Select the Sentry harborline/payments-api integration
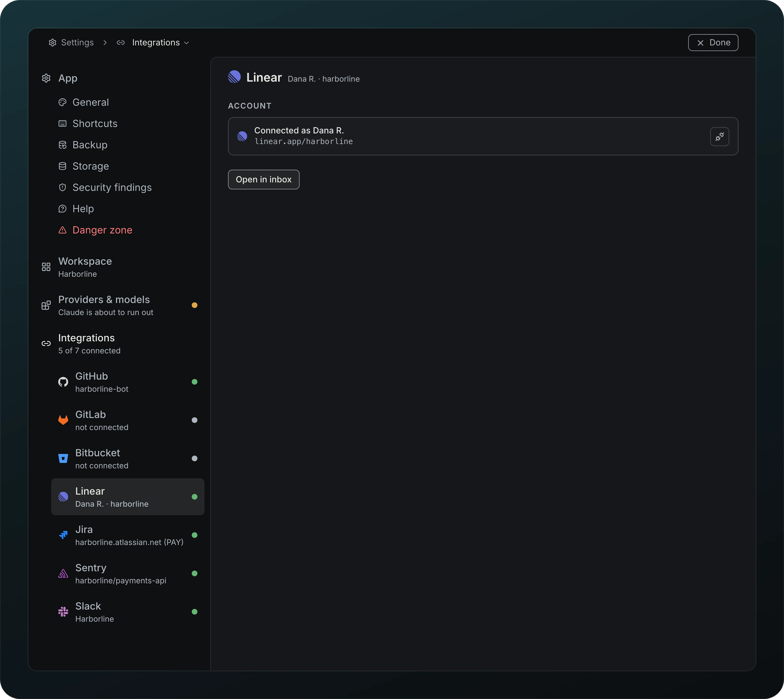This screenshot has width=784, height=699. [x=128, y=573]
